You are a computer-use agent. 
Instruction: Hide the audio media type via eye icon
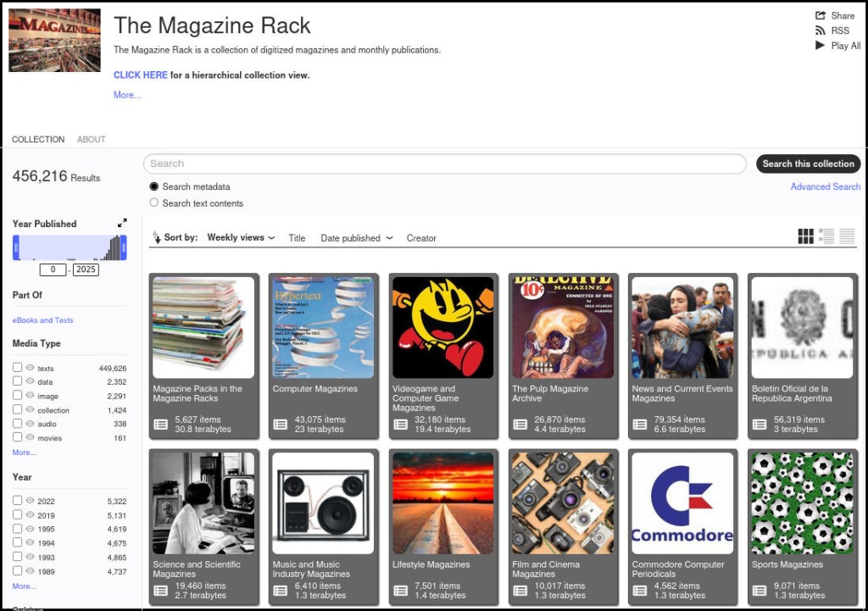[x=30, y=424]
